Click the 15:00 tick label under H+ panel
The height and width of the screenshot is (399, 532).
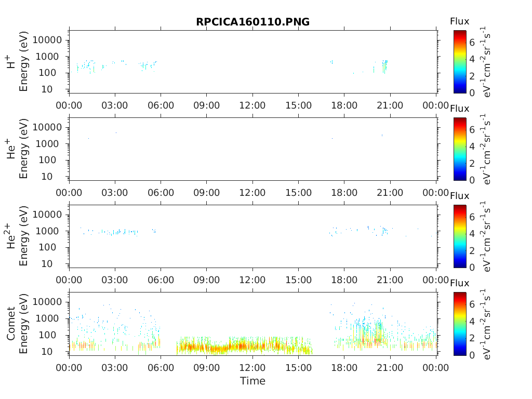pos(299,105)
